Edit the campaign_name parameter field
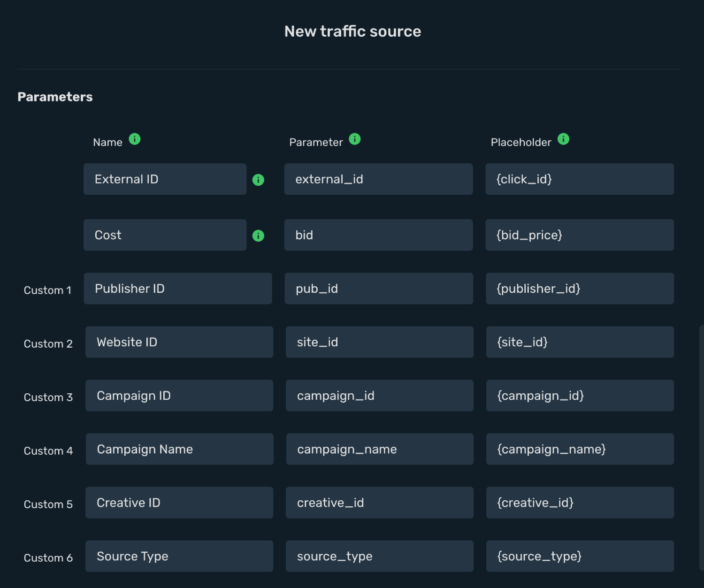The height and width of the screenshot is (588, 704). (380, 449)
